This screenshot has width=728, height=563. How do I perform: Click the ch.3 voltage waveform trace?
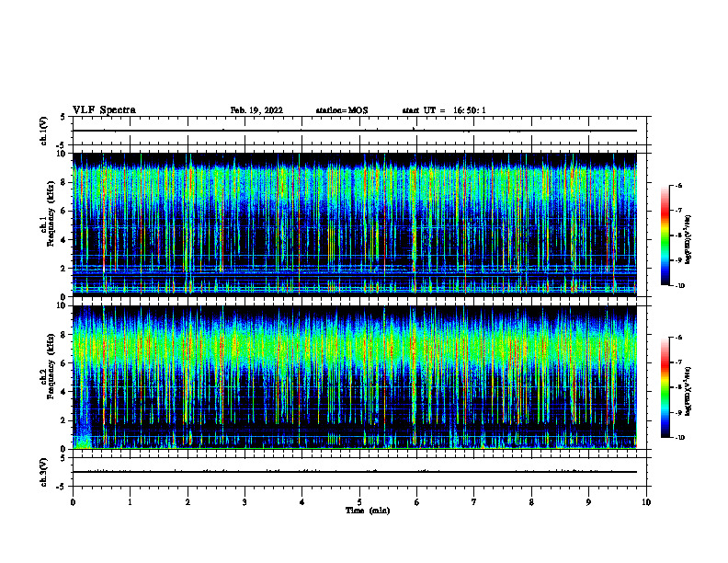tap(355, 472)
